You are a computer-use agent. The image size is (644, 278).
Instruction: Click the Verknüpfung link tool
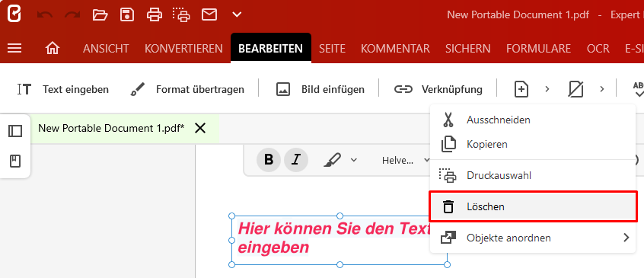[x=438, y=89]
